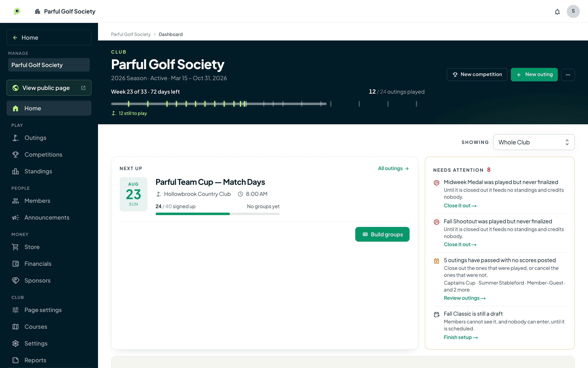Open Parful Team Cup — Match Days outing

[210, 182]
